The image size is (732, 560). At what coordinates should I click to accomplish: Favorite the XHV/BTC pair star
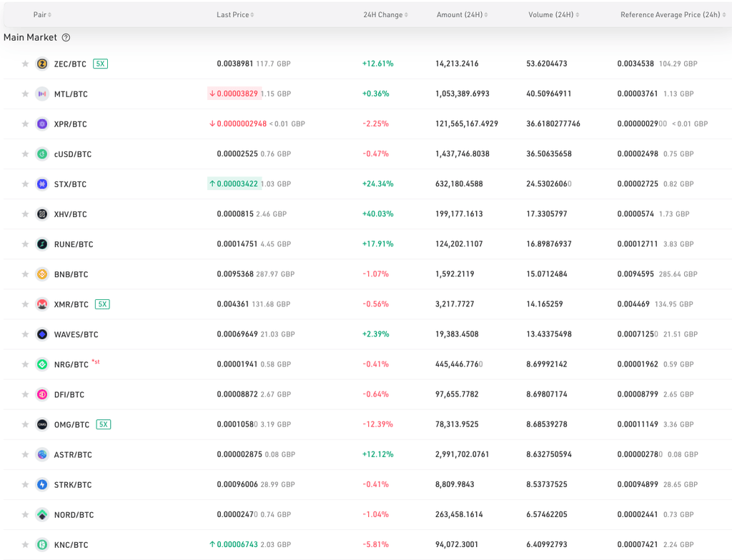25,214
